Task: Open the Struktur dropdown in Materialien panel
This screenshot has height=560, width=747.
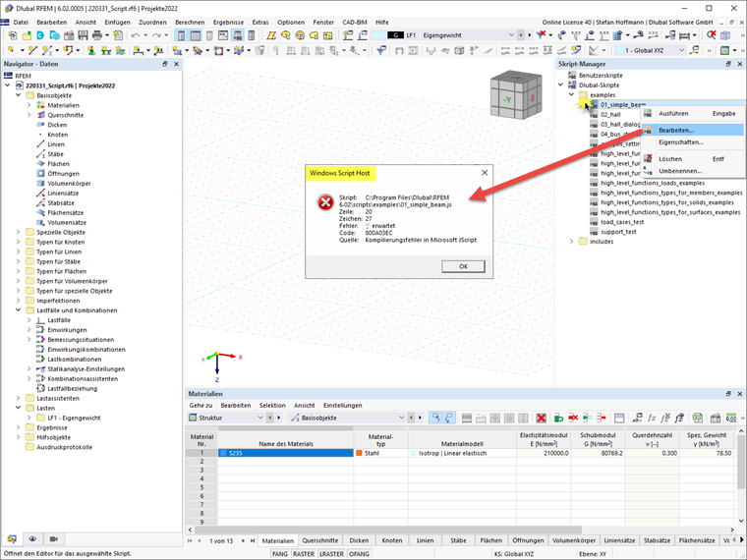Action: coord(260,418)
